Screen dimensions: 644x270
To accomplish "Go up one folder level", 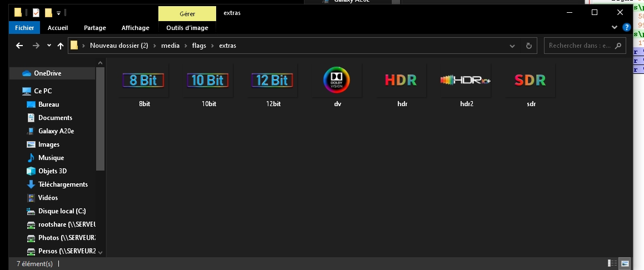I will (61, 46).
